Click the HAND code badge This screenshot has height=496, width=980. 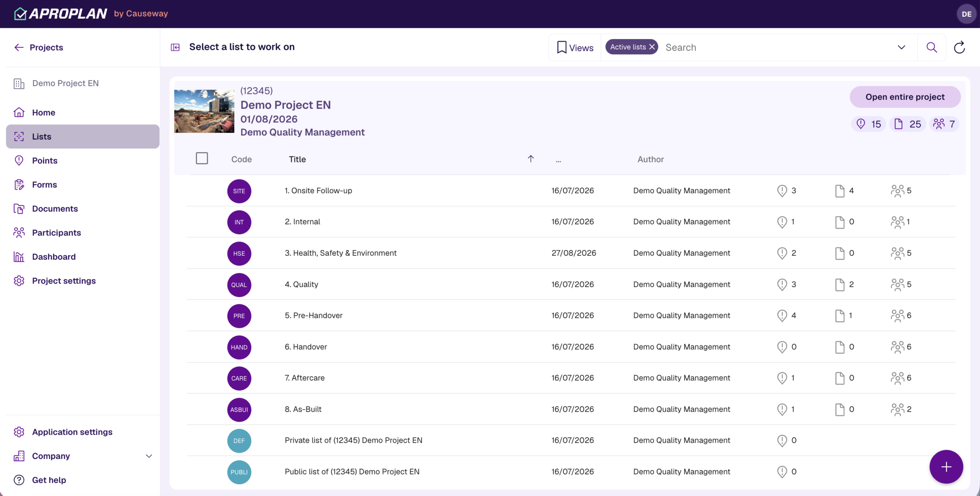(239, 348)
